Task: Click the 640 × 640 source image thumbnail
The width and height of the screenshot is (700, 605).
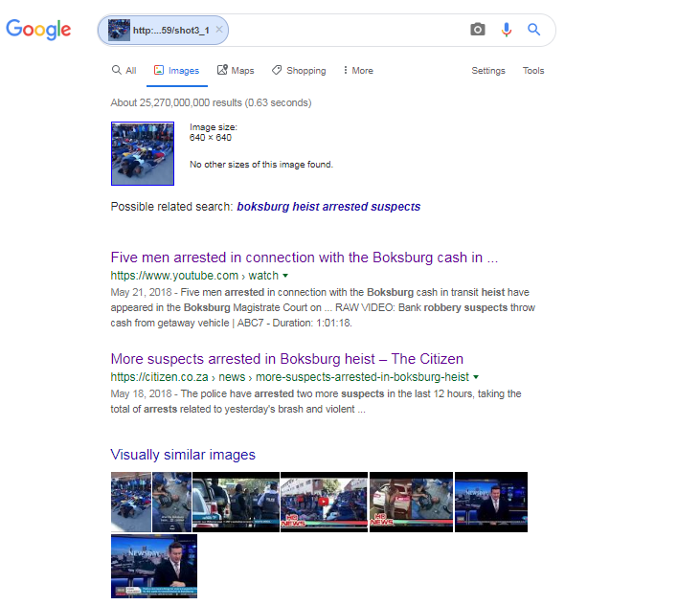Action: [x=143, y=153]
